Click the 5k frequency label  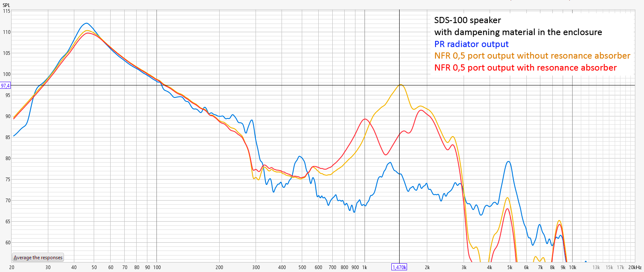[x=510, y=267]
